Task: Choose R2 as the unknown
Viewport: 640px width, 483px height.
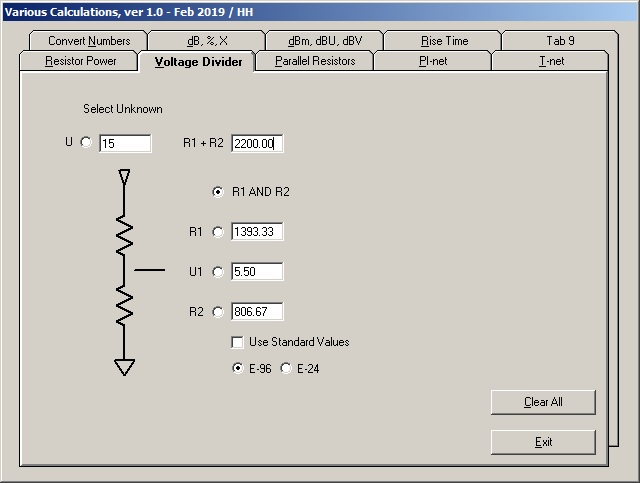Action: tap(218, 312)
